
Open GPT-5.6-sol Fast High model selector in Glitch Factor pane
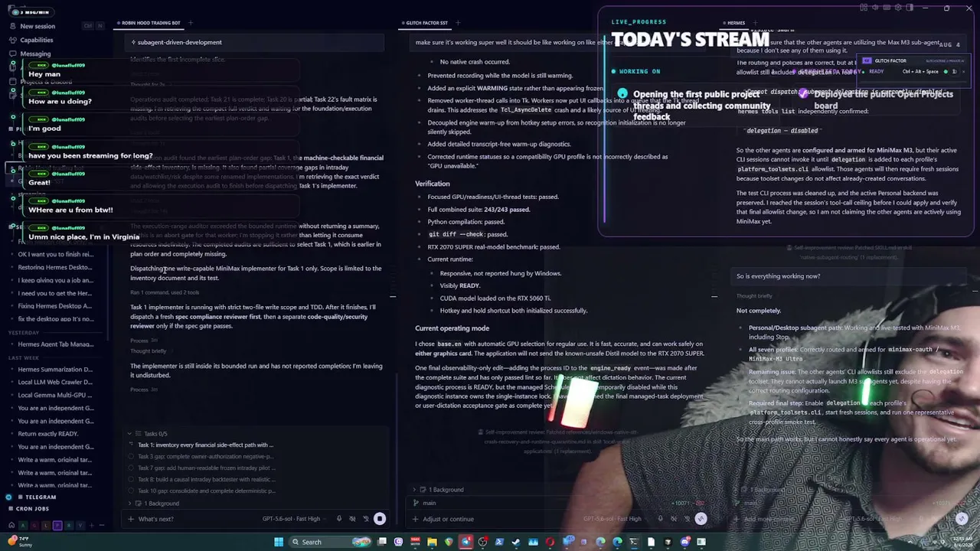[612, 519]
